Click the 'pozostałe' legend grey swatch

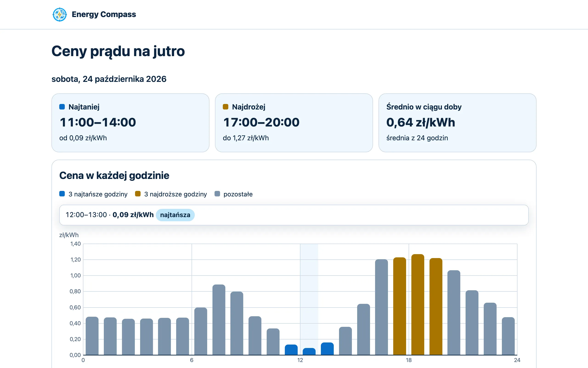click(x=217, y=194)
